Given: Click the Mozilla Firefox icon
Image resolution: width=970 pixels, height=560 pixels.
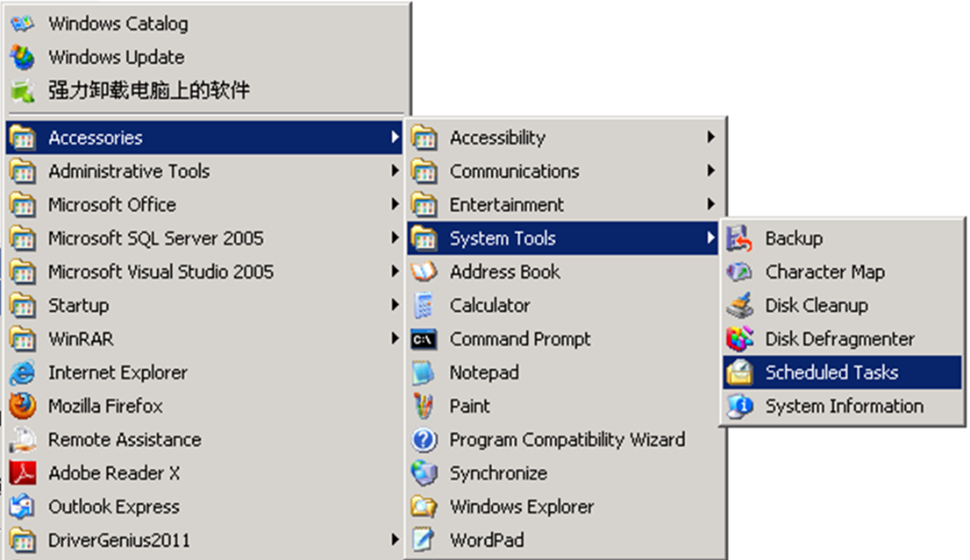Looking at the screenshot, I should pyautogui.click(x=23, y=406).
